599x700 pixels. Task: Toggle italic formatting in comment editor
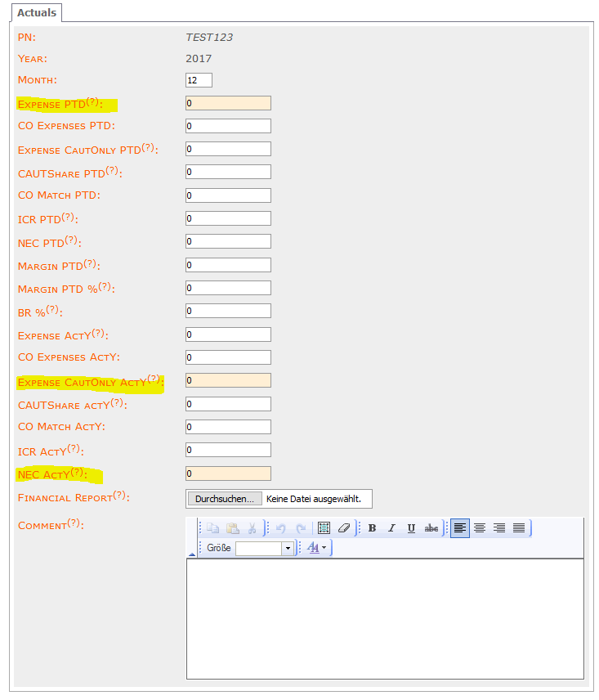(391, 528)
